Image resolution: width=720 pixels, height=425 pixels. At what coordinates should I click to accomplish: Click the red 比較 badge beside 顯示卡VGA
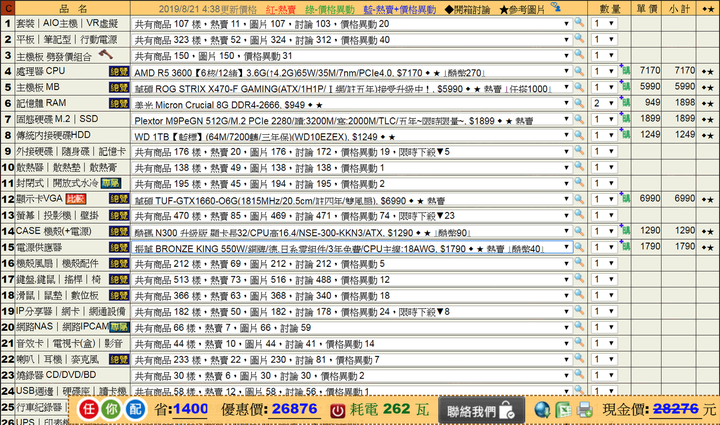[76, 199]
